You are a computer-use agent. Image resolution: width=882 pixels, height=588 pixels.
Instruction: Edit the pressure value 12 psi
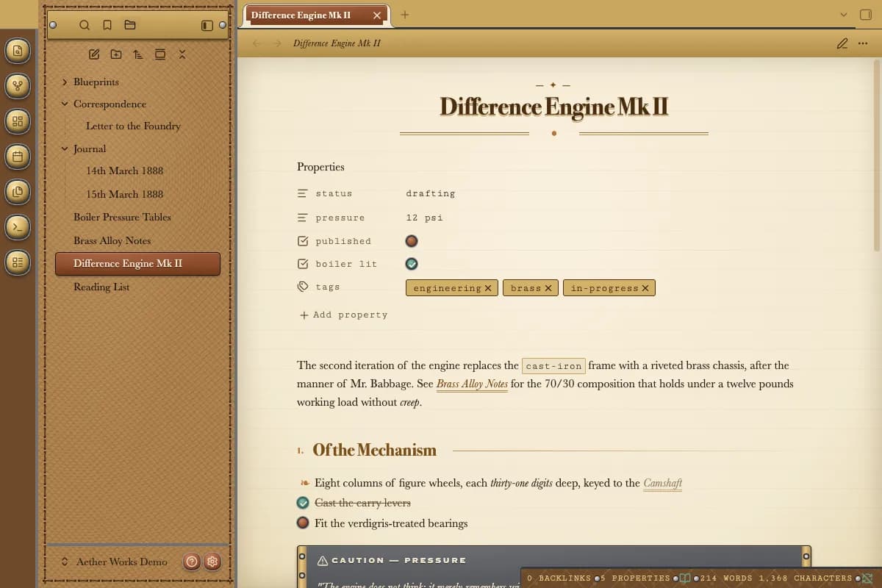pyautogui.click(x=425, y=218)
